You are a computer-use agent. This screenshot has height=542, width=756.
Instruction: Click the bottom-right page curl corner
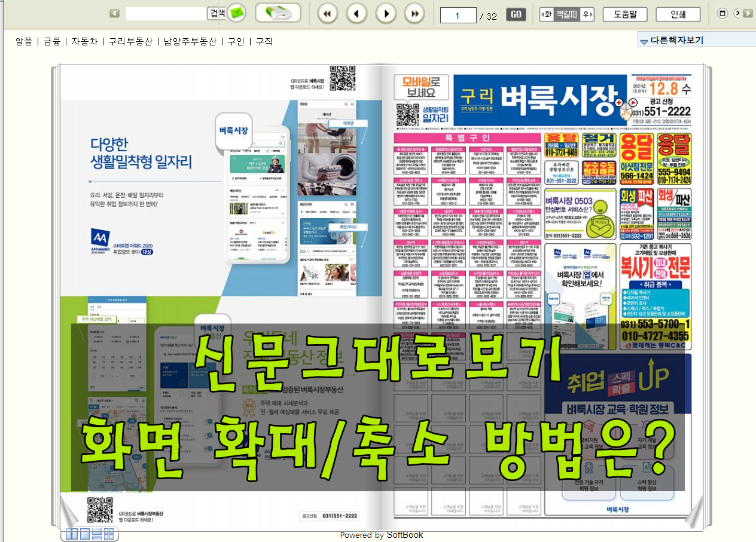tap(694, 512)
